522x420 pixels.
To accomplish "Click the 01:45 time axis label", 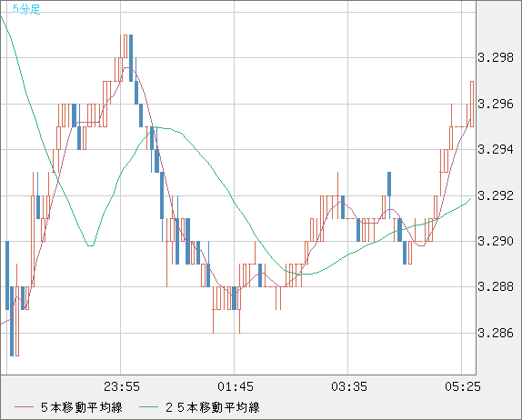I will tap(236, 386).
